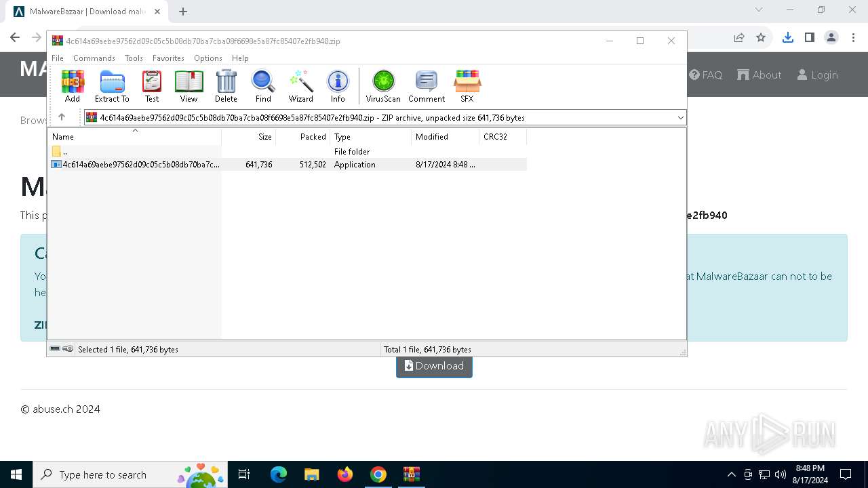The height and width of the screenshot is (488, 868).
Task: Sort by CRC32 column header
Action: (502, 136)
